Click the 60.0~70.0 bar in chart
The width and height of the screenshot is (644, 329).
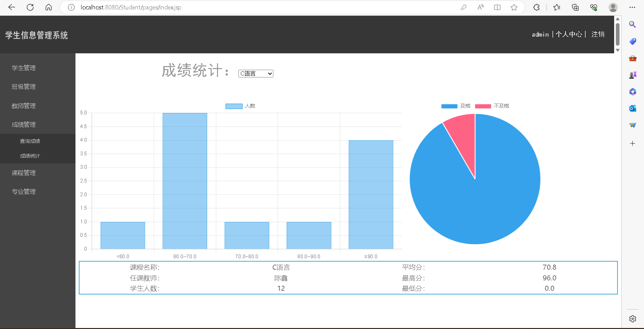tap(185, 181)
